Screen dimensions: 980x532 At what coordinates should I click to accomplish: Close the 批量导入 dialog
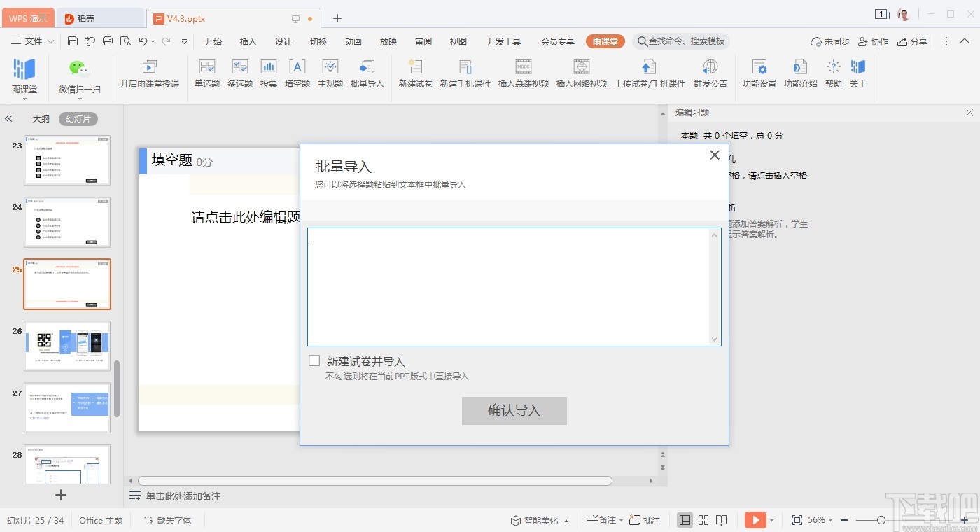tap(715, 155)
